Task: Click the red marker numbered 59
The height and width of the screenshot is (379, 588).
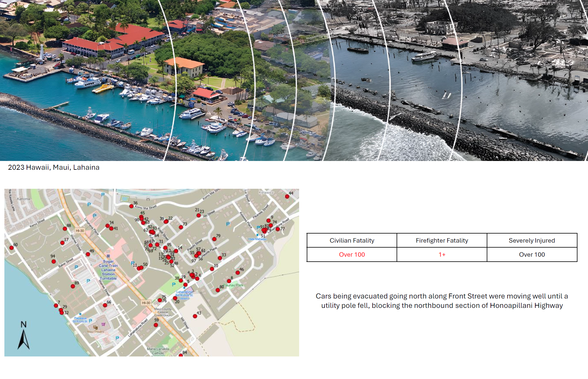Action: [156, 325]
